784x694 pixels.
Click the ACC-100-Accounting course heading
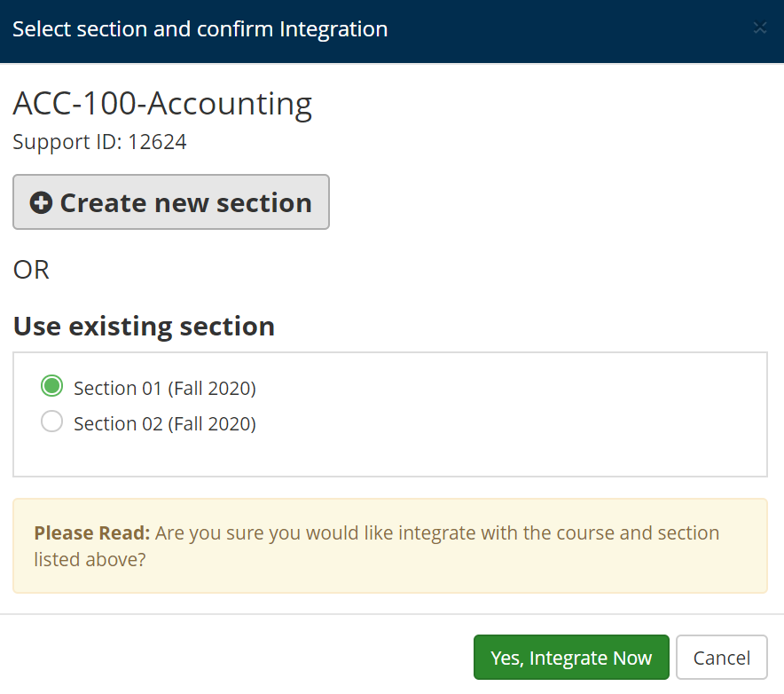(162, 104)
